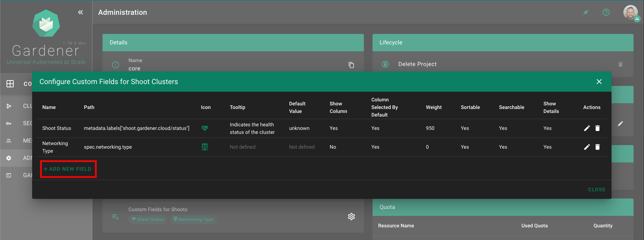Collapse the sidebar with double chevron
This screenshot has width=644, height=240.
80,12
